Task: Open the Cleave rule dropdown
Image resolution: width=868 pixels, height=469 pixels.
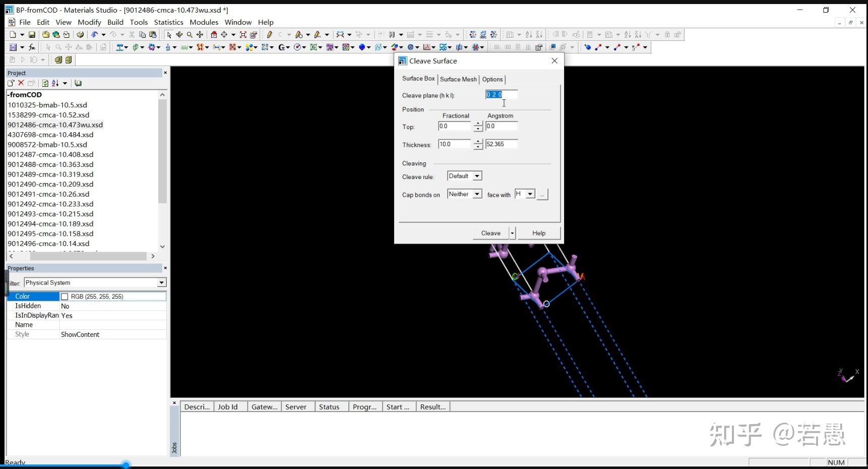Action: click(x=477, y=176)
